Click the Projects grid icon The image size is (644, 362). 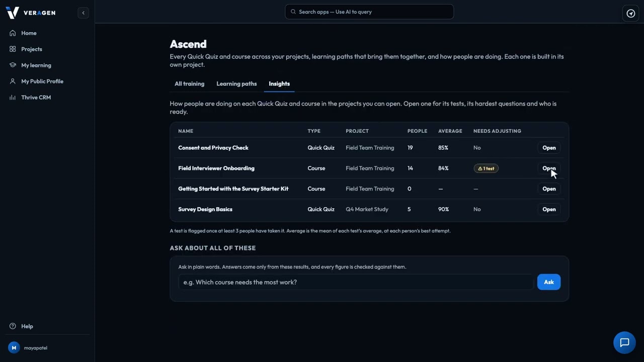(x=13, y=49)
